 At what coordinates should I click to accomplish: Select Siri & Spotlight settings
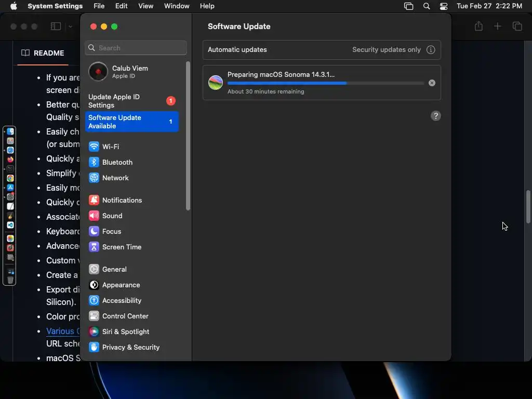132,332
